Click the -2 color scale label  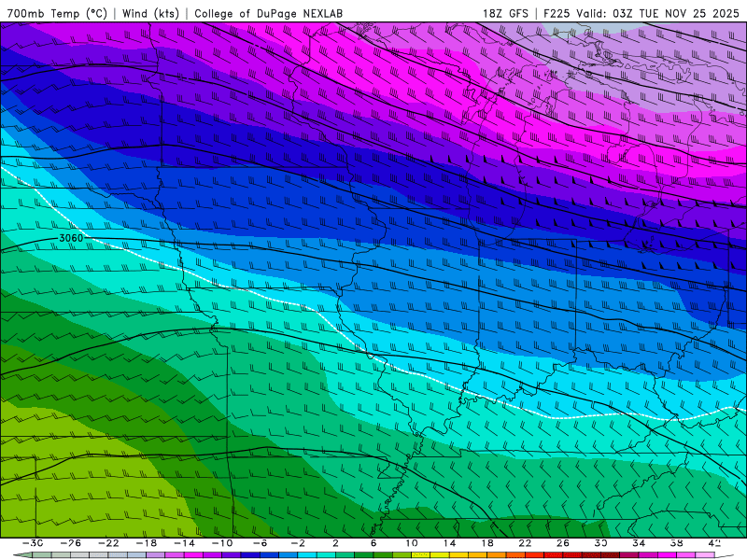298,543
